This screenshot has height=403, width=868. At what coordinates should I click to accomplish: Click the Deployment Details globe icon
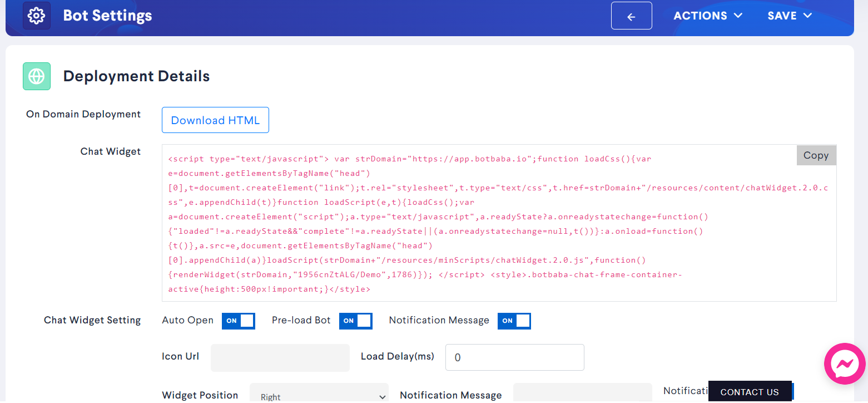click(x=36, y=76)
